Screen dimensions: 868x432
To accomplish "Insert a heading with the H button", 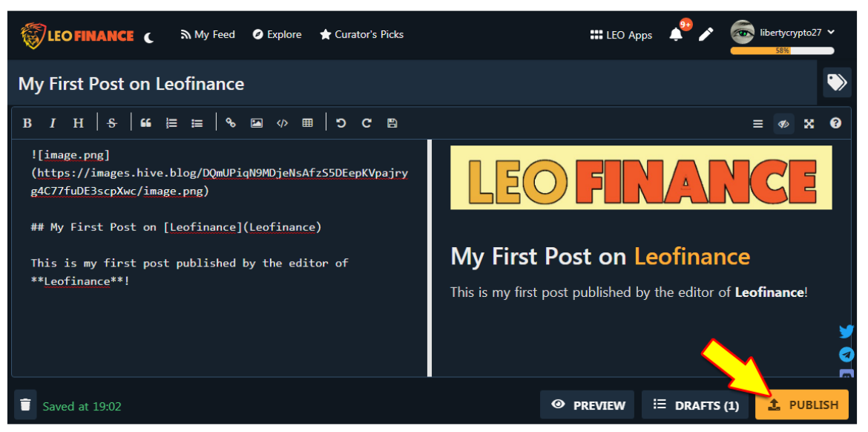I will point(79,123).
